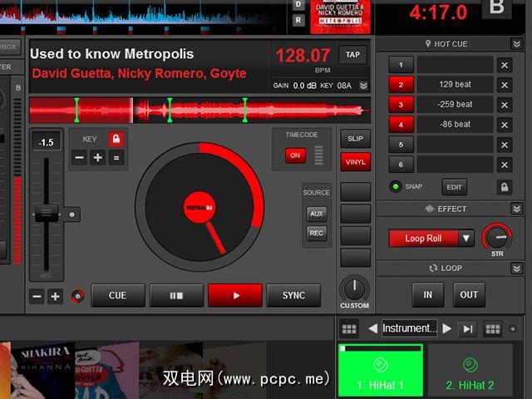Click the SYNC button

(x=293, y=296)
